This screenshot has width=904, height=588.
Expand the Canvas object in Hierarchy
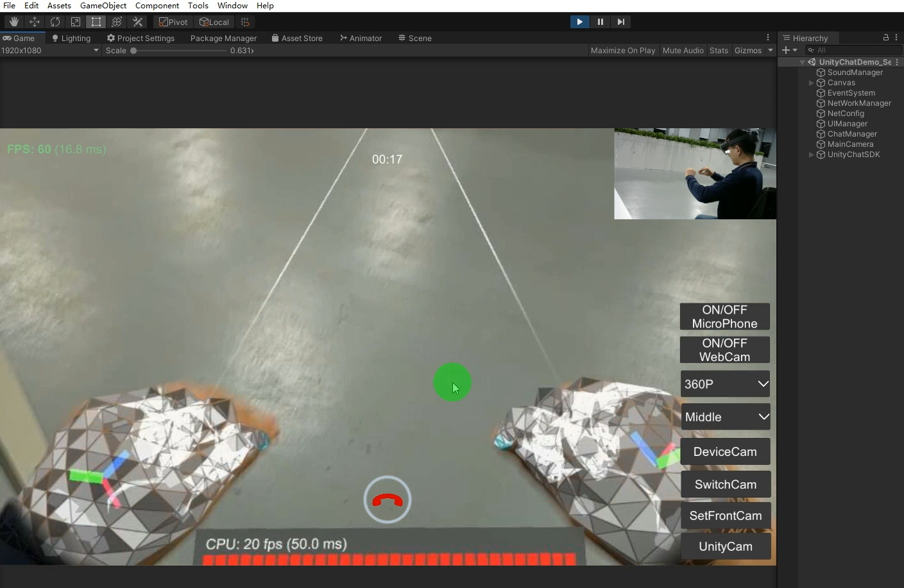pyautogui.click(x=812, y=83)
